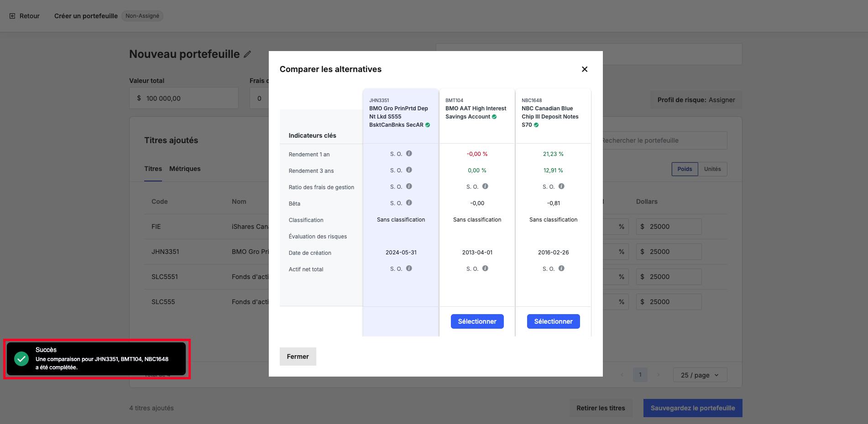Click dollars field in FIE row
This screenshot has width=868, height=424.
click(669, 227)
